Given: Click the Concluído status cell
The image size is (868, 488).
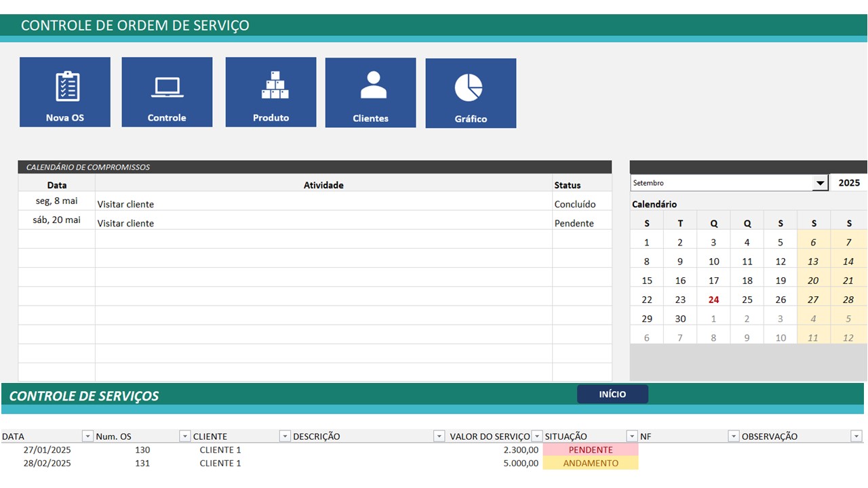Looking at the screenshot, I should pyautogui.click(x=575, y=204).
